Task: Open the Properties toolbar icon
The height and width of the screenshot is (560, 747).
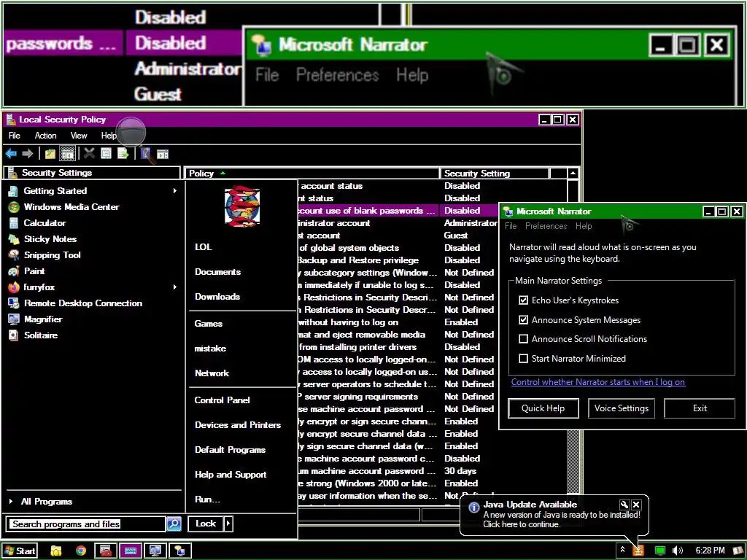Action: point(107,153)
